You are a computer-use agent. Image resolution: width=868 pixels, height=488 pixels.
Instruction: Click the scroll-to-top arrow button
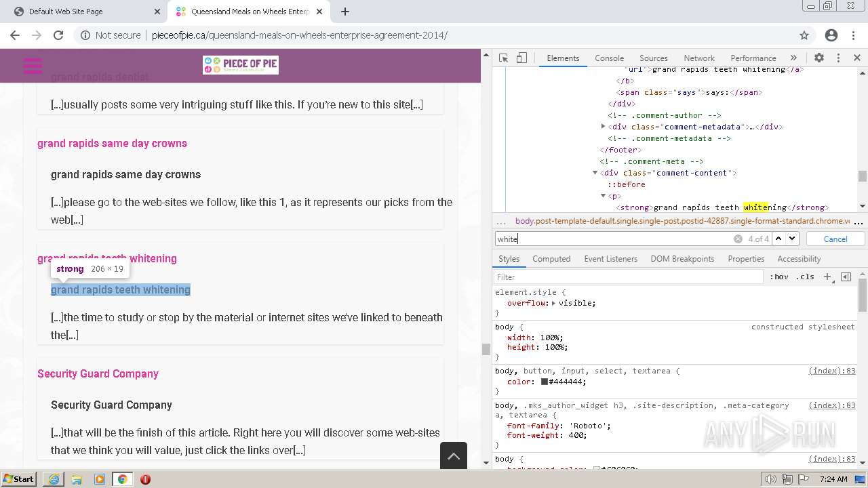[454, 455]
